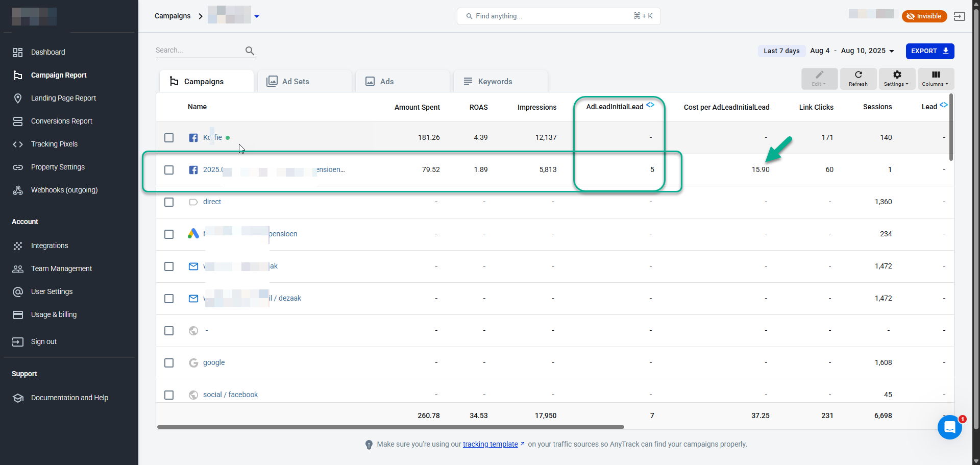Check the Google Ads pensioen row checkbox
This screenshot has width=980, height=465.
click(x=169, y=234)
